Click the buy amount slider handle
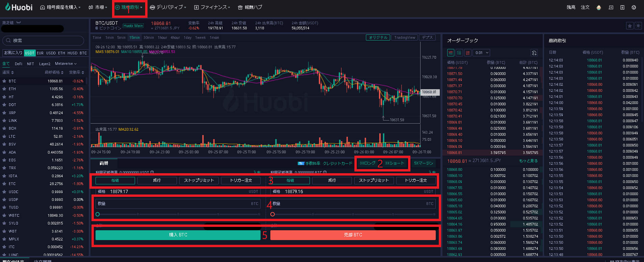644x262 pixels. point(98,214)
